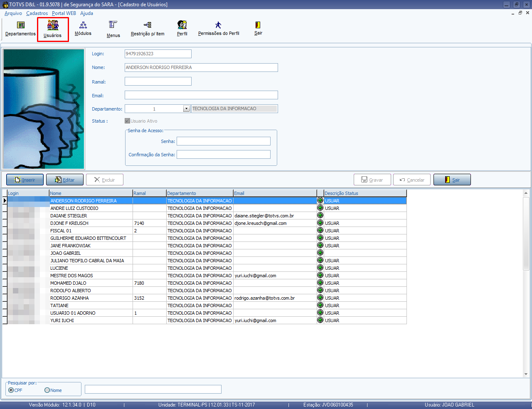Click status icon in GUILHERME EDUARDO BITTENCOURT row

320,238
